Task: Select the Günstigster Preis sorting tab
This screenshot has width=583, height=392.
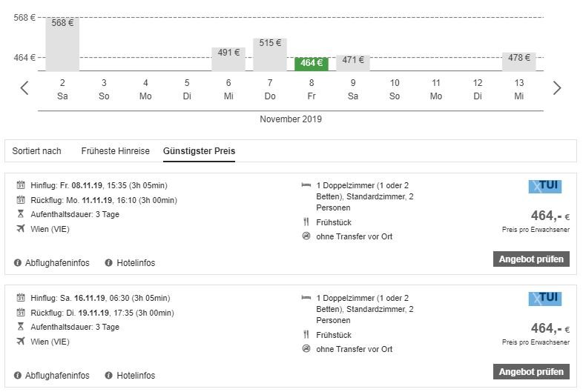Action: point(199,151)
